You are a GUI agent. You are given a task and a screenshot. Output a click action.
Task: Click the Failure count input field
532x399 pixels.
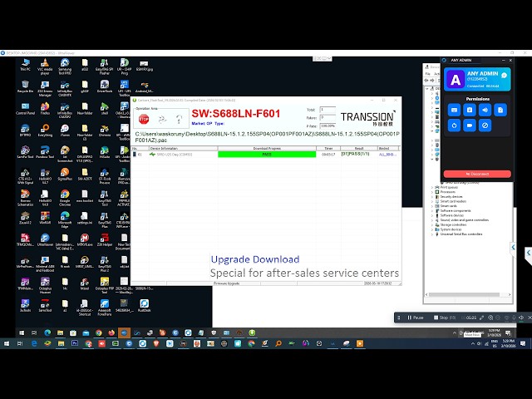coord(328,118)
